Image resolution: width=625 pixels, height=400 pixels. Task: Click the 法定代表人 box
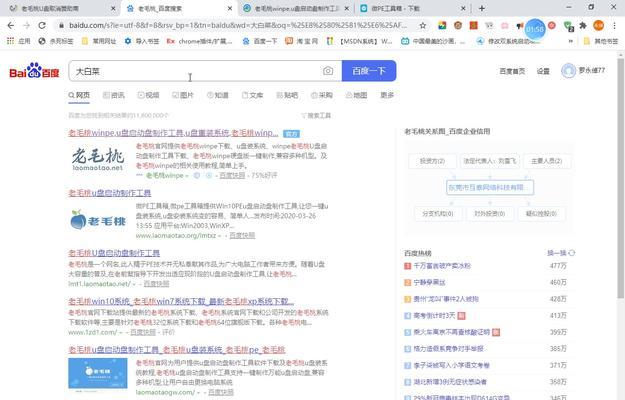[490, 161]
